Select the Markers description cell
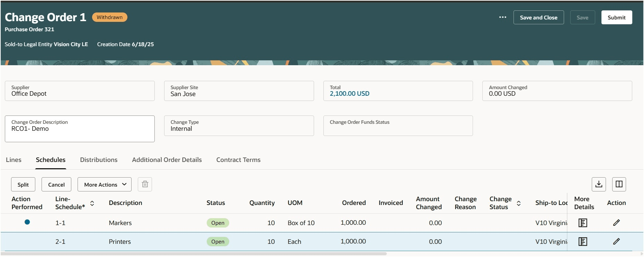 pos(120,223)
